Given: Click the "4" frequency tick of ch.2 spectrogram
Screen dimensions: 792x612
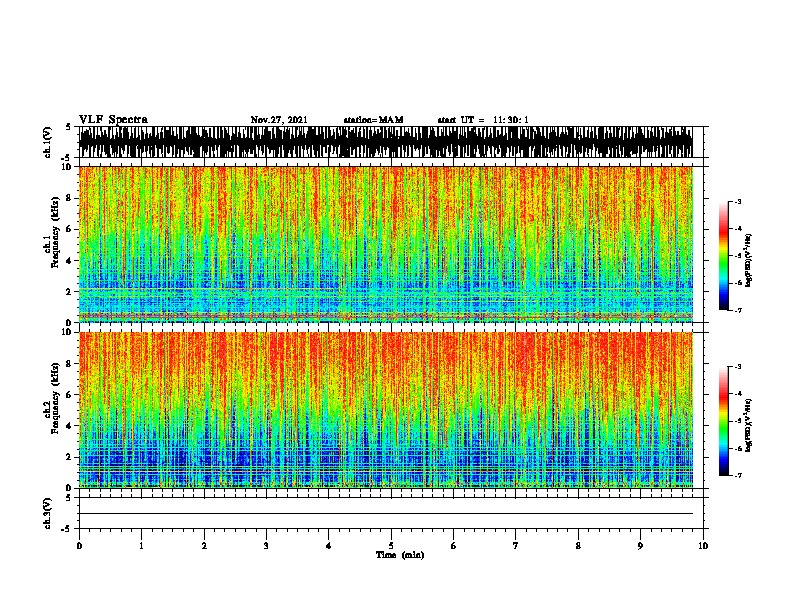Looking at the screenshot, I should point(70,426).
